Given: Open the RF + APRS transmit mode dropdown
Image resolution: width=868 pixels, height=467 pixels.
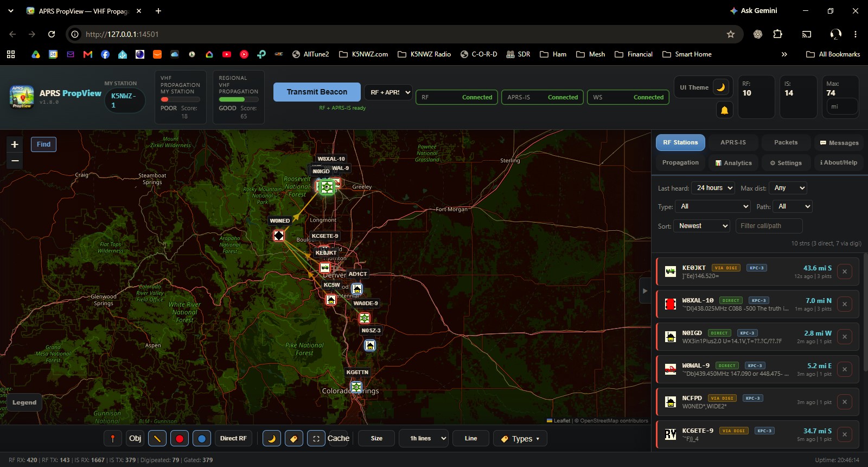Looking at the screenshot, I should (388, 92).
